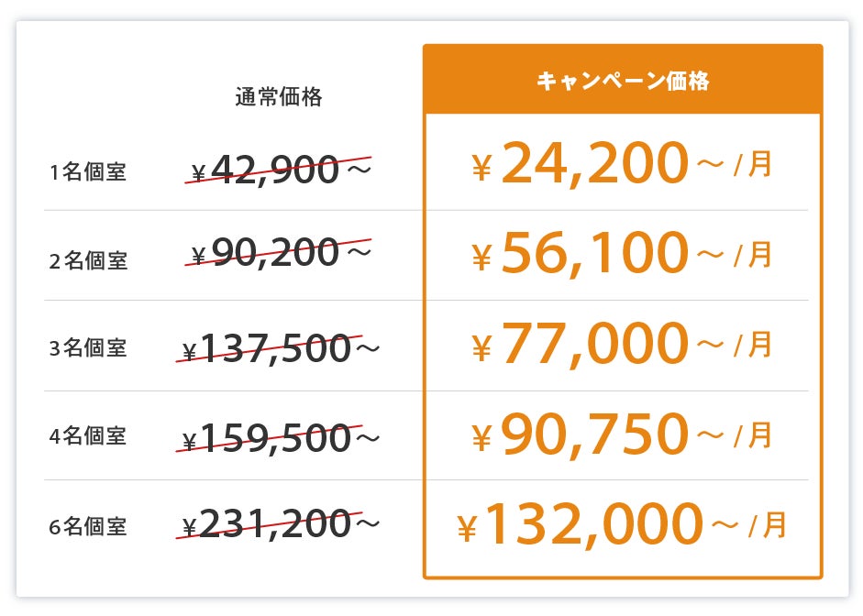Click the crossed-out ¥159,500 price
The width and height of the screenshot is (863, 616).
275,437
